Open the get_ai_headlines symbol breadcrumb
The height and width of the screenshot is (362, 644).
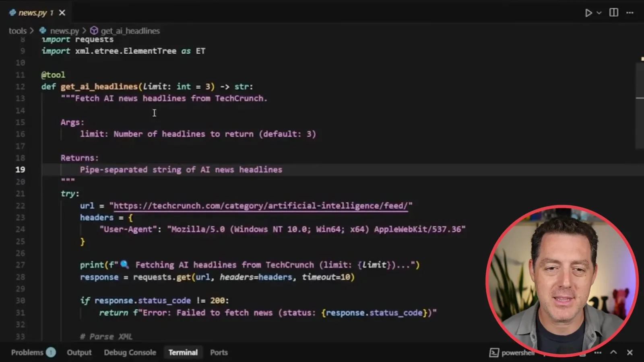[x=130, y=31]
